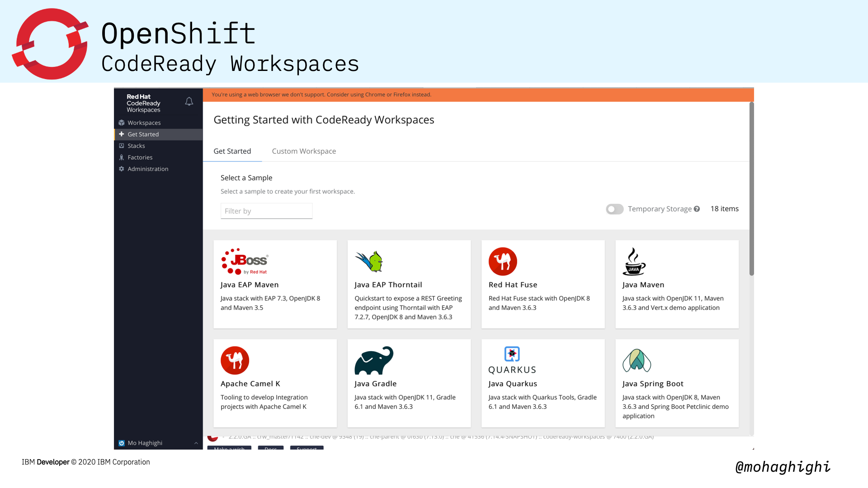Screen dimensions: 868x488
Task: Click the 'Select a Sample' heading
Action: coord(246,178)
